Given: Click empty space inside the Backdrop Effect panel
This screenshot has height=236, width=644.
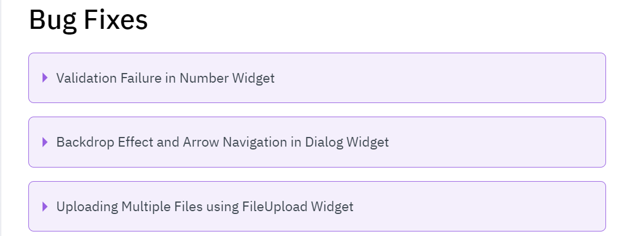Looking at the screenshot, I should pyautogui.click(x=499, y=142).
